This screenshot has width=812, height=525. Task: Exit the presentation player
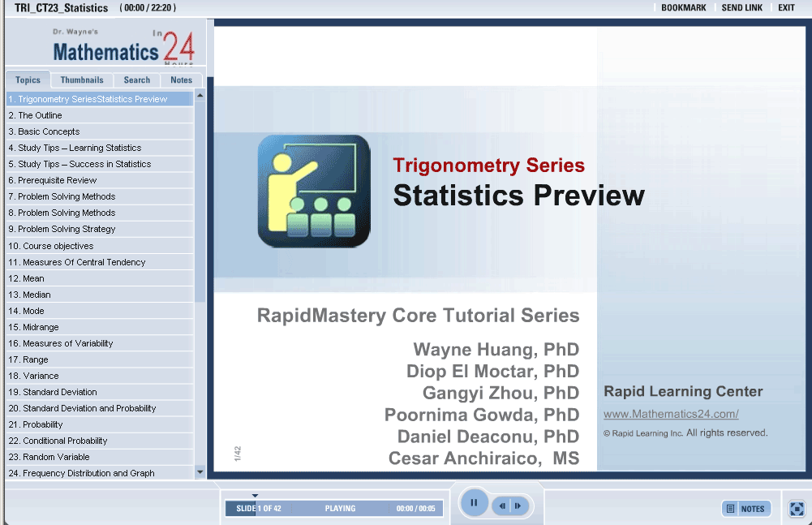click(786, 8)
